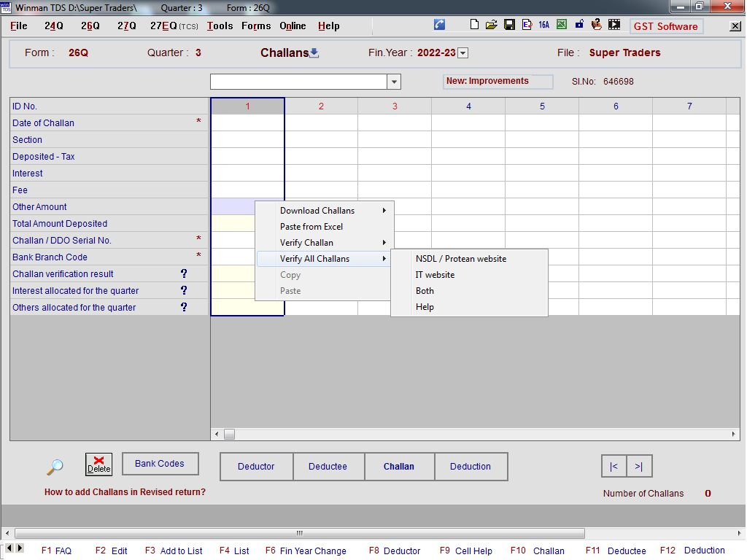This screenshot has height=560, width=747.
Task: Click the Bank Codes button
Action: pyautogui.click(x=160, y=464)
